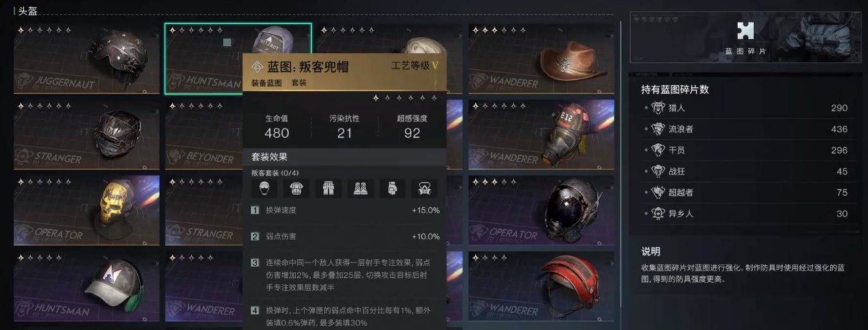868x330 pixels.
Task: Click the blueprint emblem beside 蓝图: 叛客兜帽
Action: pos(257,67)
